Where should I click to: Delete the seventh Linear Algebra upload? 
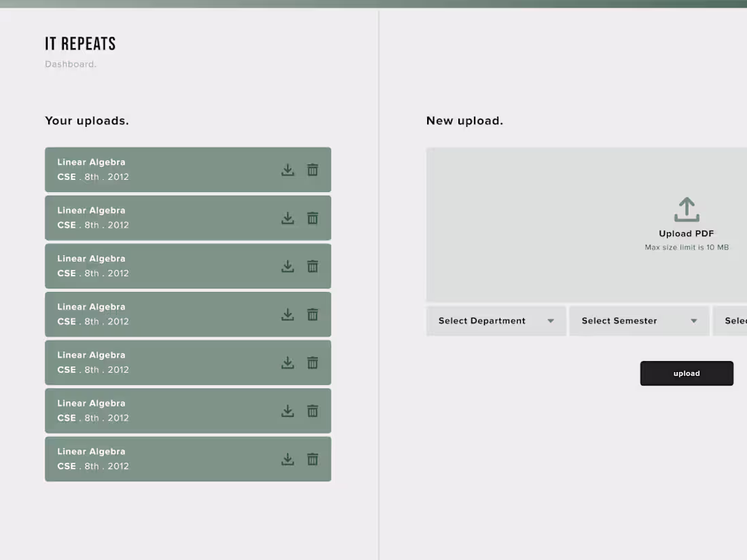coord(312,459)
